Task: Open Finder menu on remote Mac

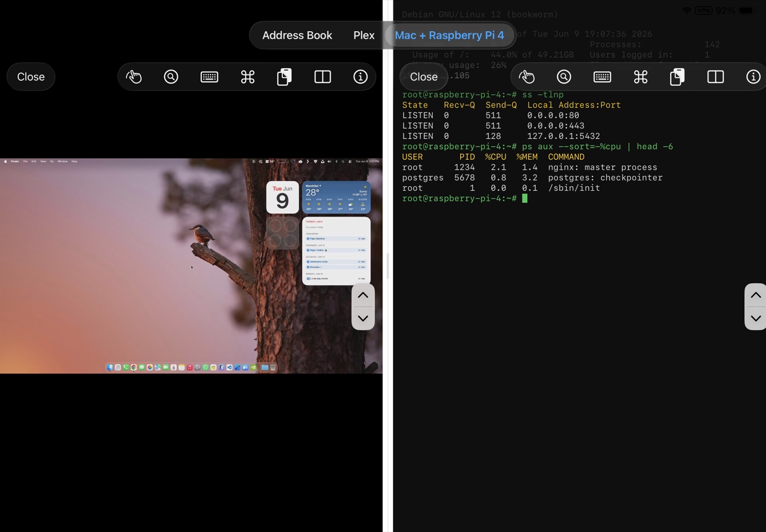Action: [x=15, y=161]
